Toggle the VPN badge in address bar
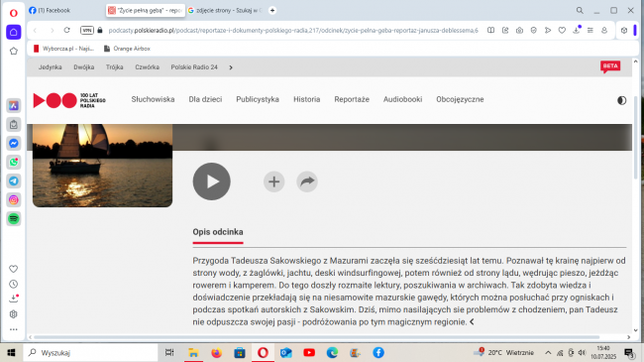The height and width of the screenshot is (362, 644). (x=86, y=30)
